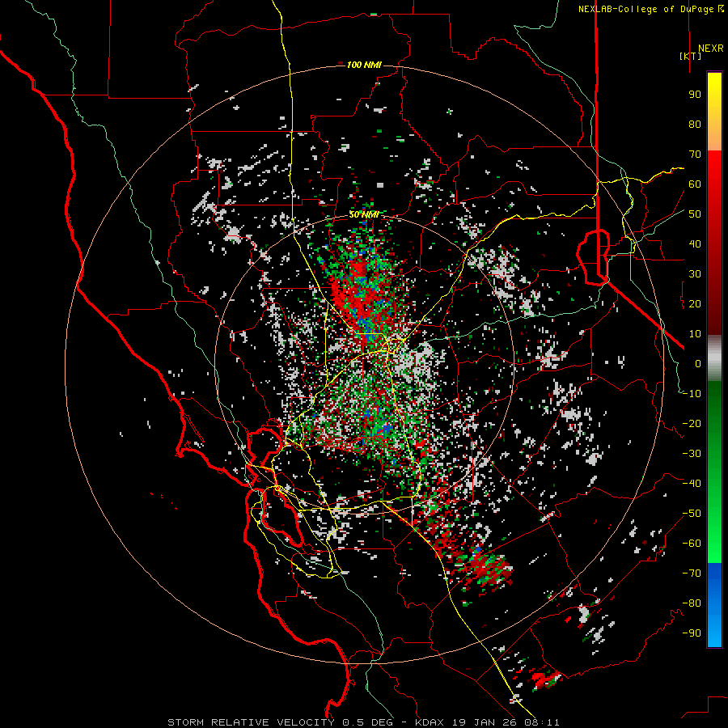Click the -10 value on the velocity scale
Image resolution: width=728 pixels, height=728 pixels.
point(692,394)
